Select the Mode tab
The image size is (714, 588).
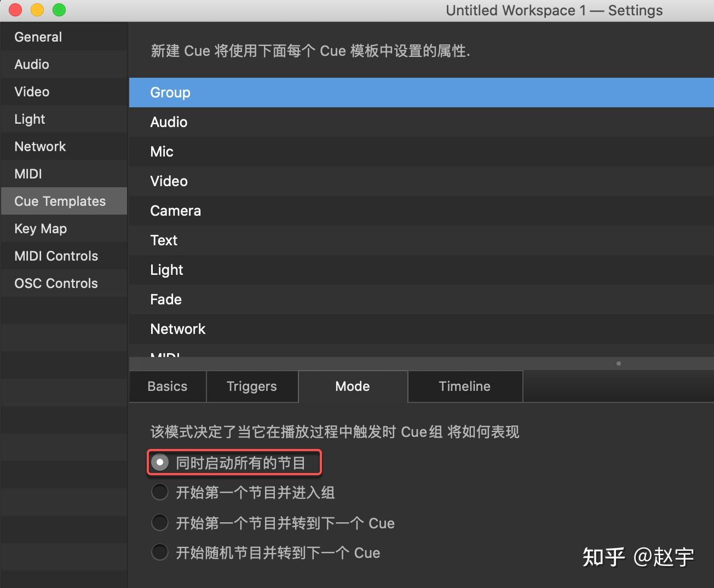(x=353, y=387)
